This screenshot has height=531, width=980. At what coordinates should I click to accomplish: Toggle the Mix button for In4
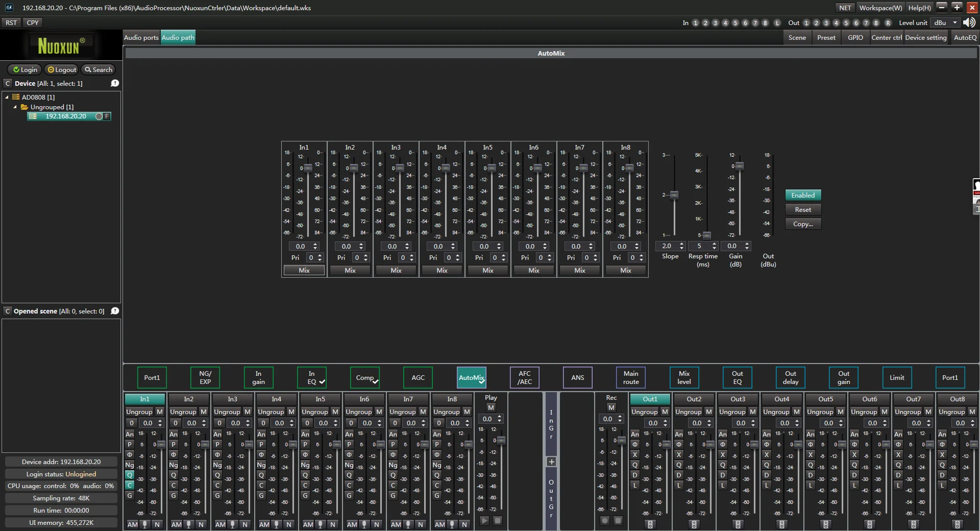[x=442, y=270]
